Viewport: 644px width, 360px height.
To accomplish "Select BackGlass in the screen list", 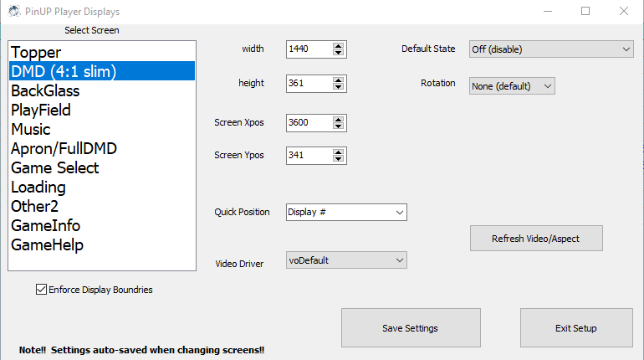I will (x=102, y=90).
